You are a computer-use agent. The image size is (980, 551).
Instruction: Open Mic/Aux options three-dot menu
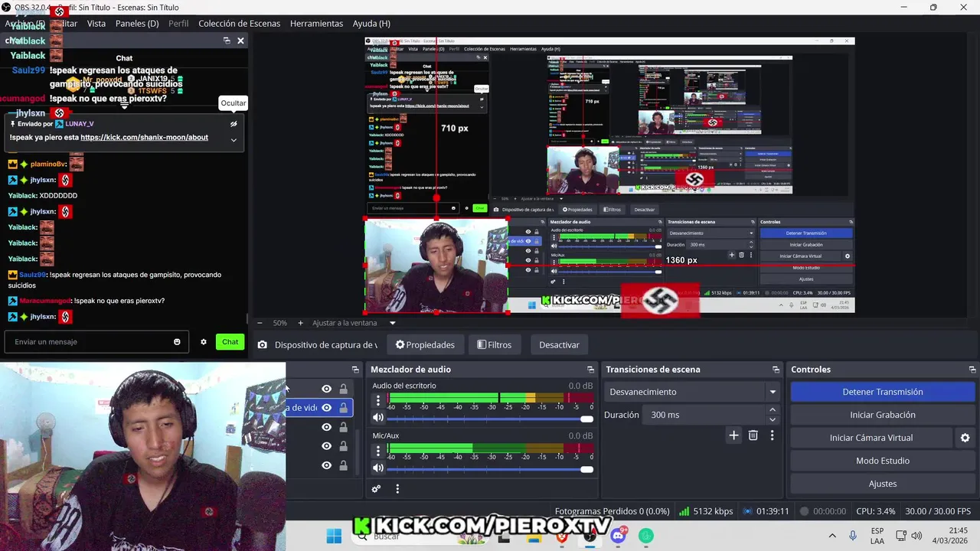click(x=377, y=450)
